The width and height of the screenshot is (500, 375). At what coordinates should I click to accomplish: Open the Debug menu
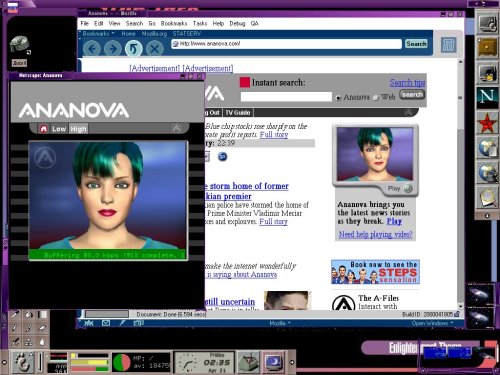(x=237, y=23)
